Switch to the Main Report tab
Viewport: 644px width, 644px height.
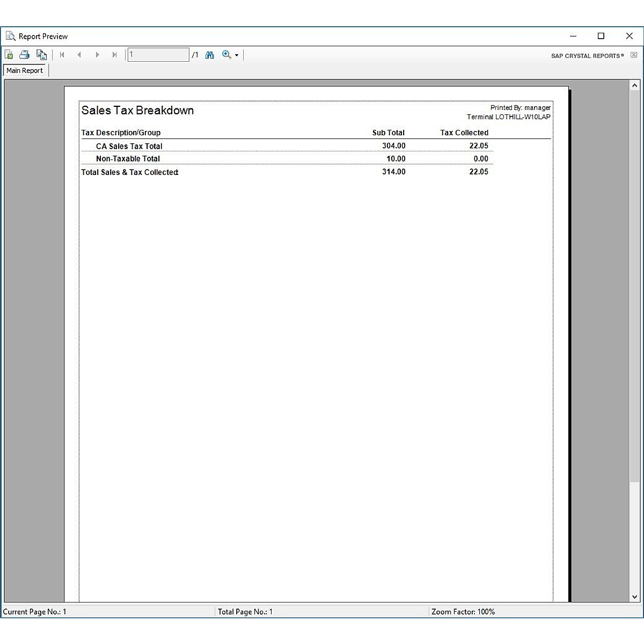25,70
